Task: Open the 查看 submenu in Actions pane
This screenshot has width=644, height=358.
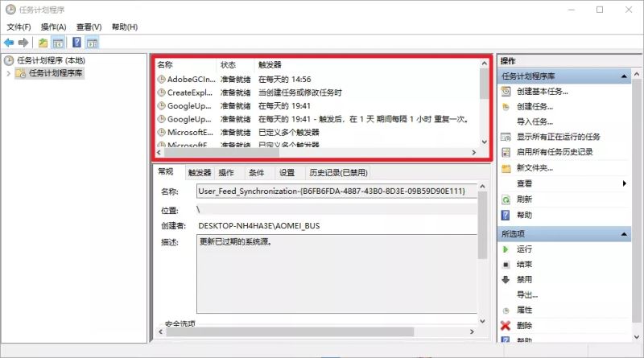Action: click(624, 183)
